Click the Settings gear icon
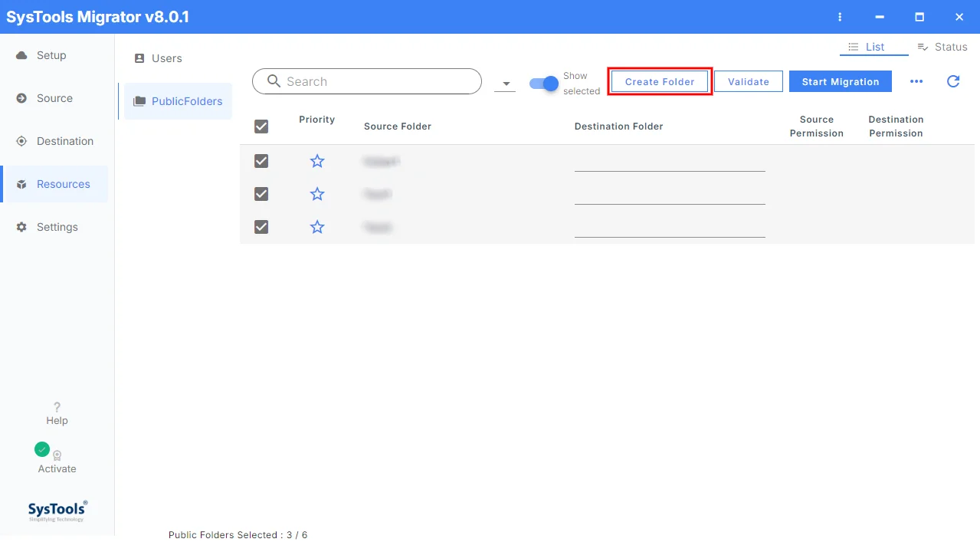The width and height of the screenshot is (980, 552). (21, 227)
